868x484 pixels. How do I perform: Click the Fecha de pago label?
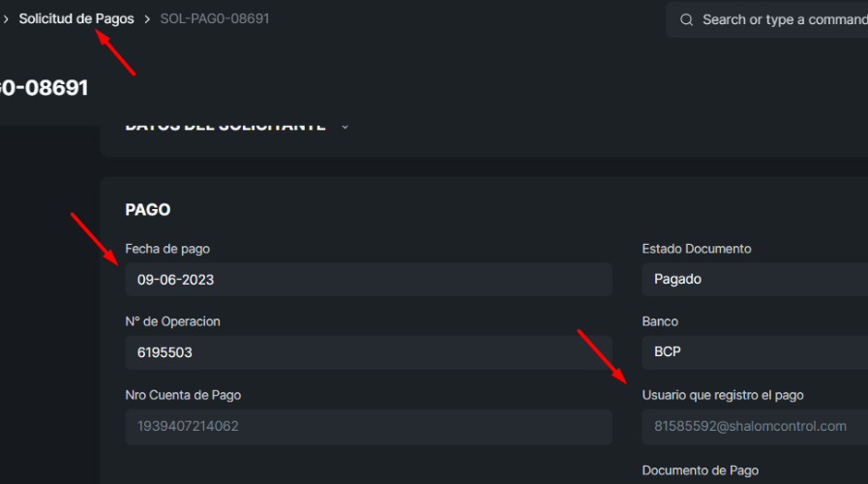click(167, 249)
